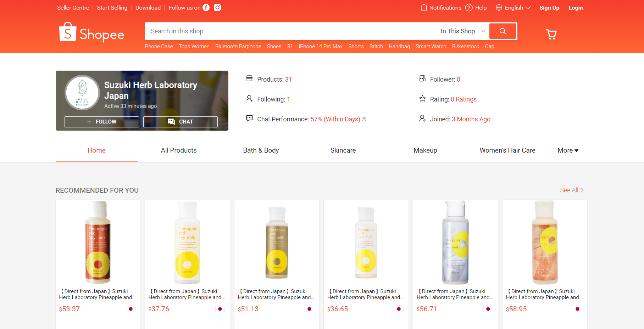Select the Birkenstock suggestion
Image resolution: width=644 pixels, height=329 pixels.
pos(465,46)
